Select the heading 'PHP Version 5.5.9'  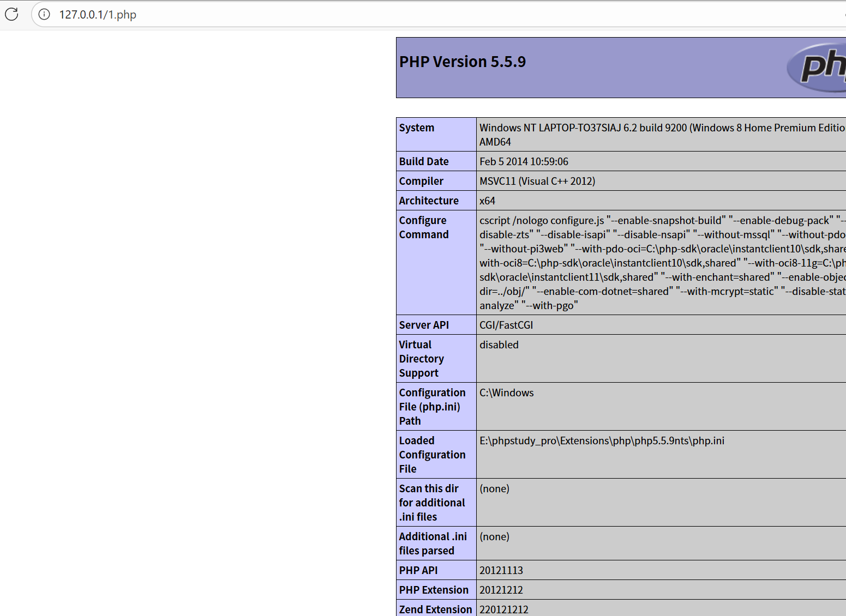pyautogui.click(x=463, y=62)
